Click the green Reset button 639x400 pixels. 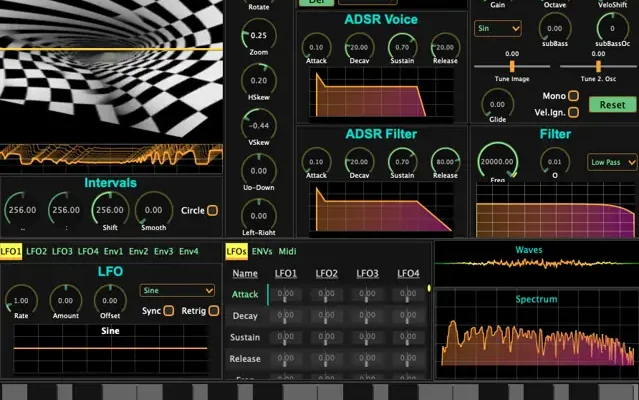[612, 105]
